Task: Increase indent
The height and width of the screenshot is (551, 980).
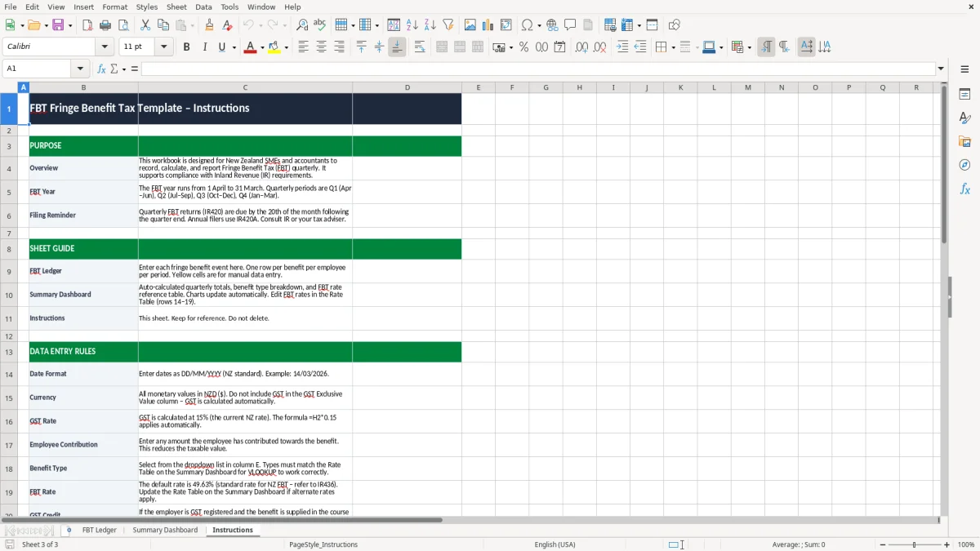Action: [x=622, y=47]
